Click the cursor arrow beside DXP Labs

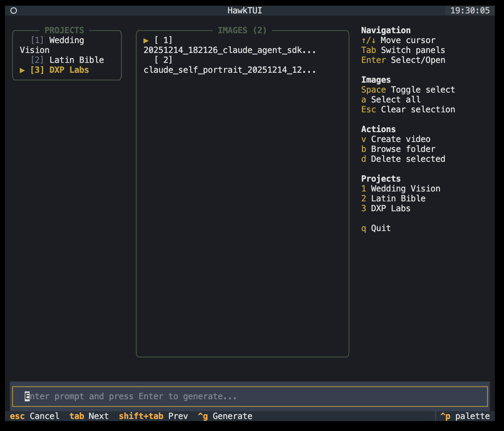click(22, 70)
